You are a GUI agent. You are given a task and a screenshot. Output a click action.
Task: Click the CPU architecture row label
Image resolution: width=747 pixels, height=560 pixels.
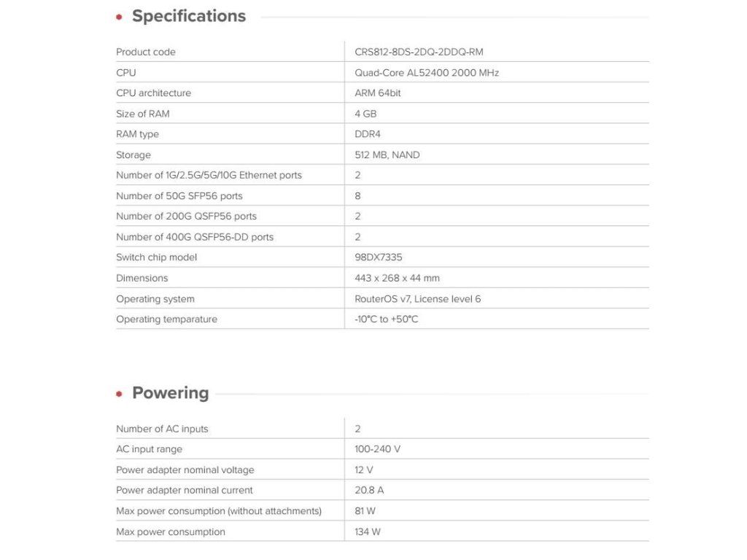[x=153, y=93]
